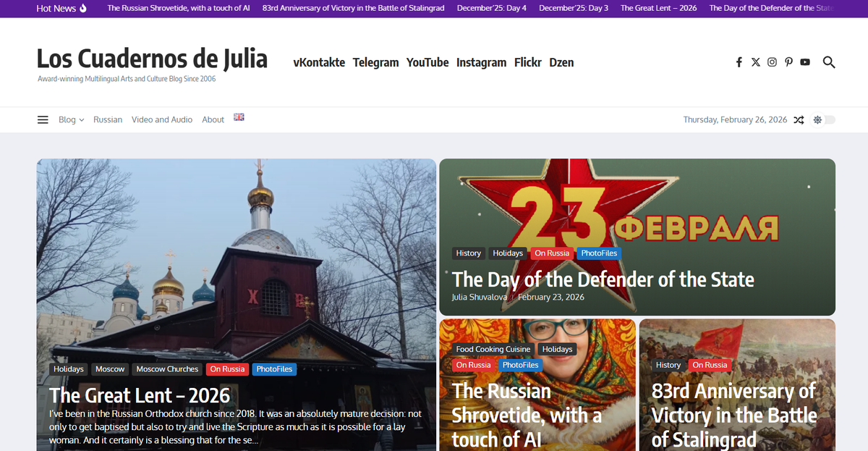The width and height of the screenshot is (868, 451).
Task: Open the chevron next to Blog
Action: 81,120
